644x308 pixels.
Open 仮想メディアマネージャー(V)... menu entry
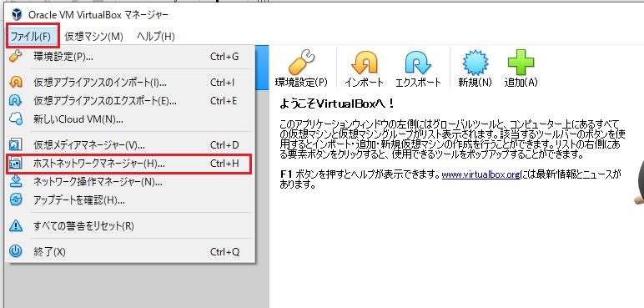click(130, 145)
